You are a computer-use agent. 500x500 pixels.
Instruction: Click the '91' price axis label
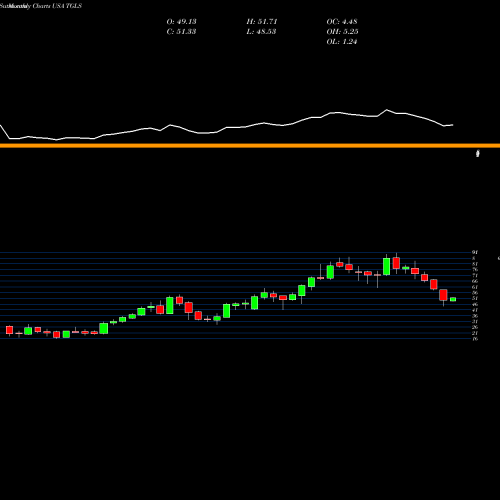click(x=475, y=252)
